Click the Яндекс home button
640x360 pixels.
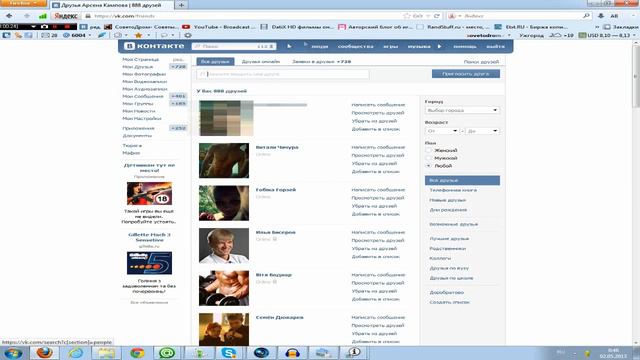66,16
